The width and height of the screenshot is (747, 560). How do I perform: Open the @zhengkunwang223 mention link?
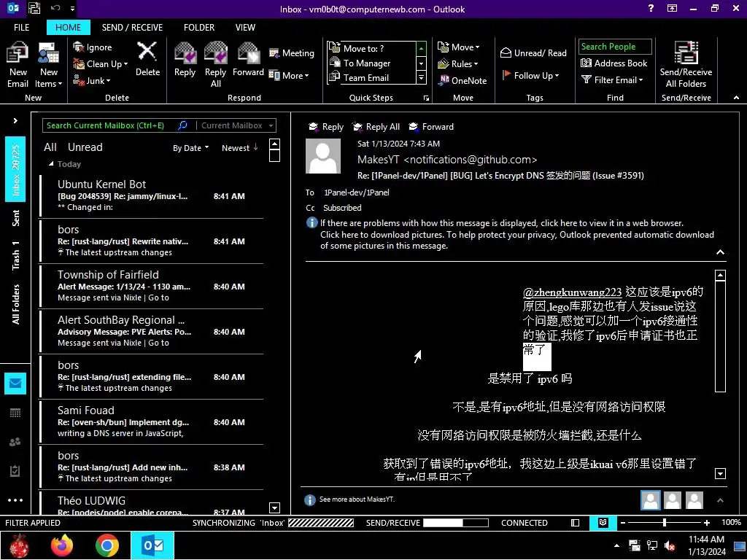(x=572, y=292)
